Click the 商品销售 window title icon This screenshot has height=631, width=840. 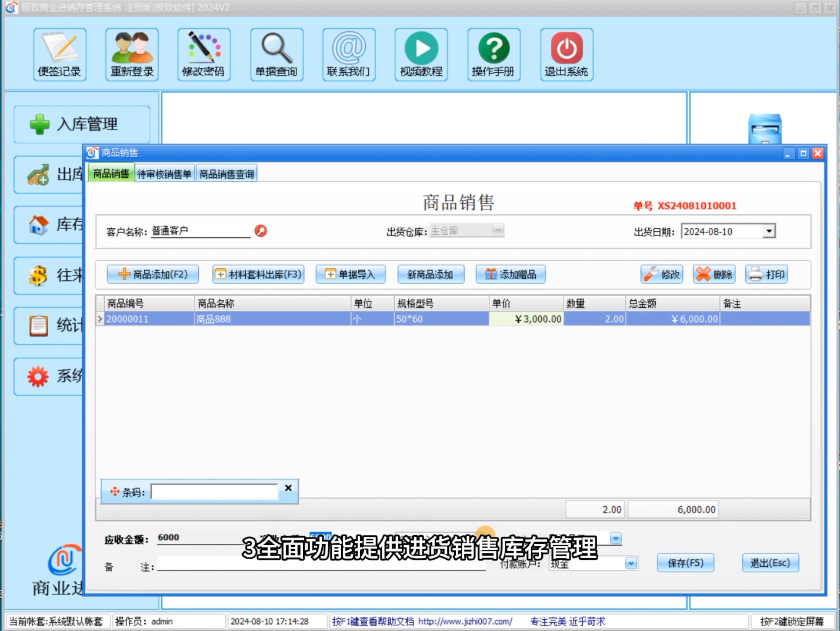tap(92, 153)
